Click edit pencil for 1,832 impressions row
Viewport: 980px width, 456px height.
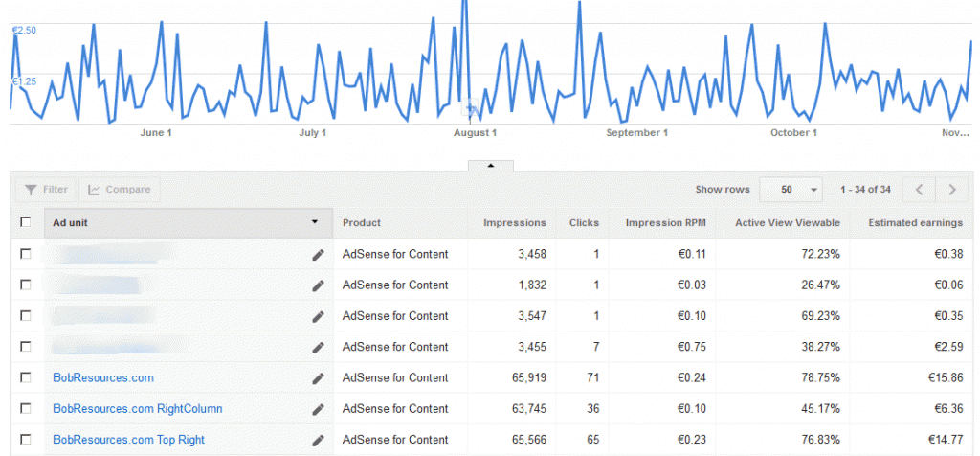click(x=318, y=285)
